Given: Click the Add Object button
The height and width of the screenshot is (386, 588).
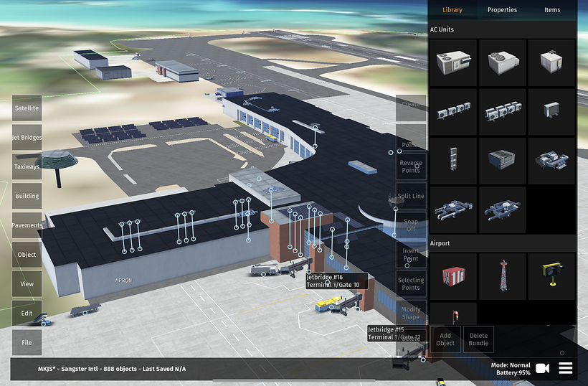Looking at the screenshot, I should point(445,339).
